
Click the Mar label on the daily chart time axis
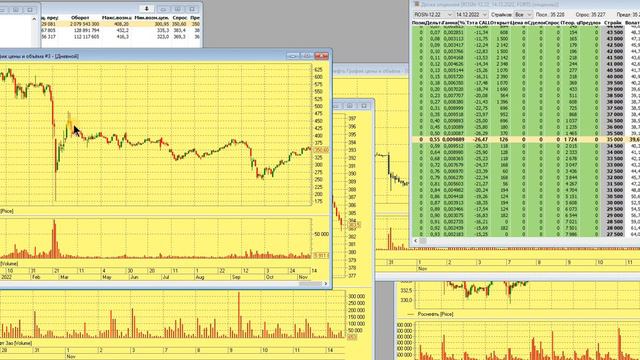pyautogui.click(x=64, y=277)
